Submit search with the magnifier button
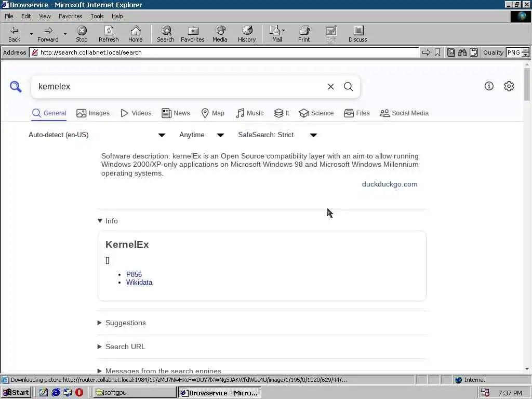The image size is (532, 399). (x=349, y=87)
